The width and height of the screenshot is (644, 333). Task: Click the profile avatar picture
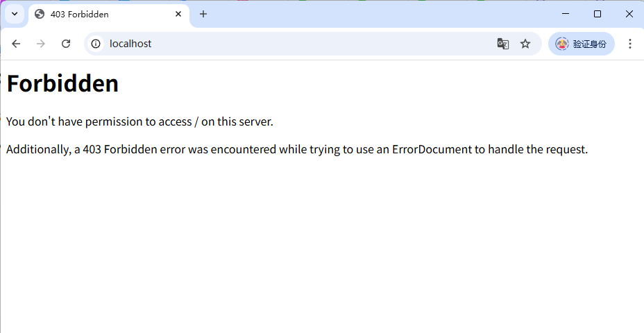pyautogui.click(x=562, y=44)
